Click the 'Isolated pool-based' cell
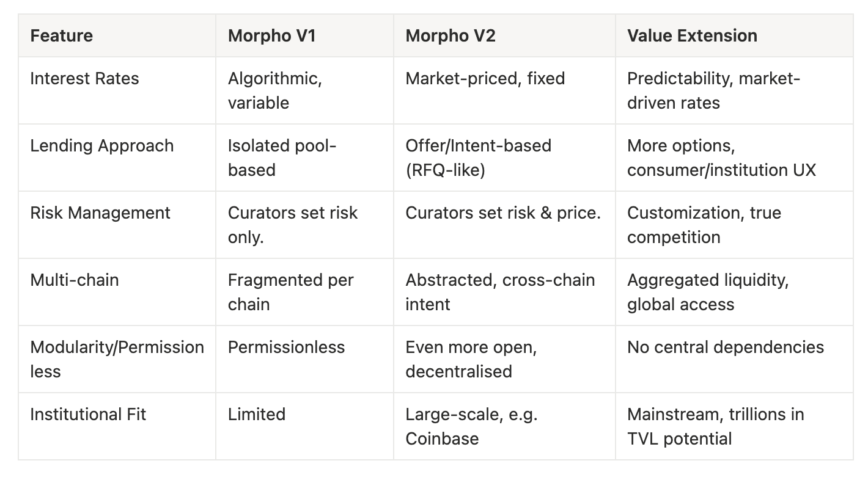 tap(282, 158)
